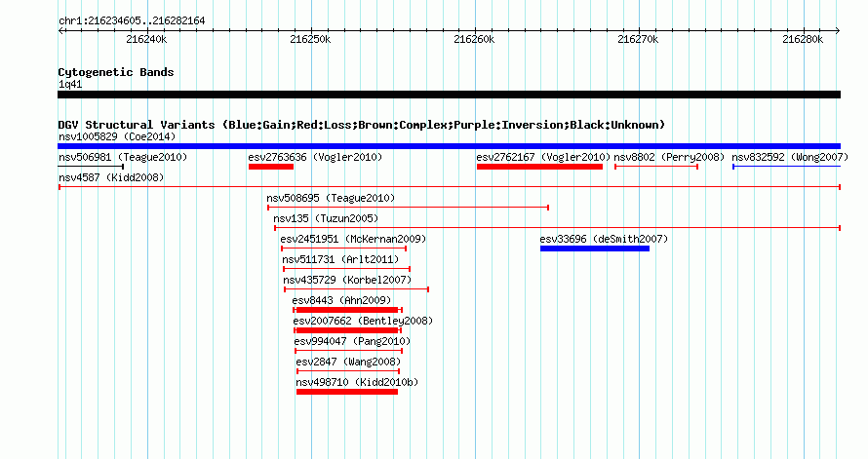Image resolution: width=868 pixels, height=459 pixels.
Task: Open esv2763636 (Vogler2010) label
Action: 315,157
